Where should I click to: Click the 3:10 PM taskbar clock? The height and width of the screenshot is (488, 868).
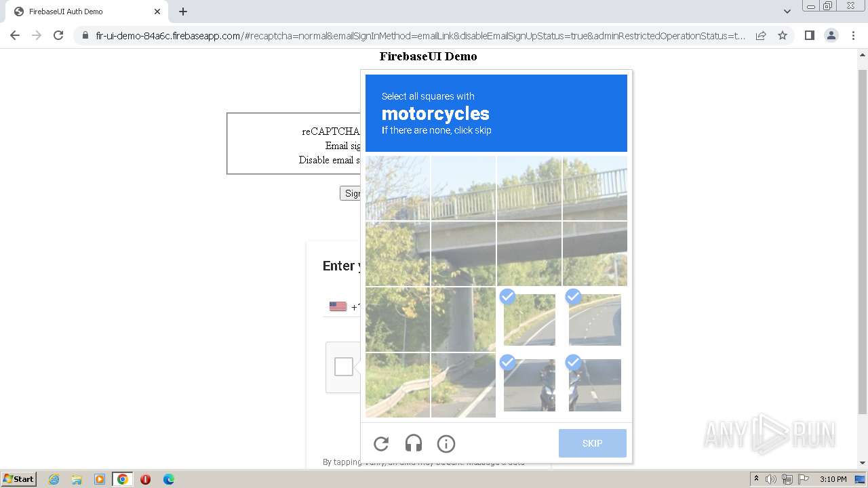[x=833, y=479]
